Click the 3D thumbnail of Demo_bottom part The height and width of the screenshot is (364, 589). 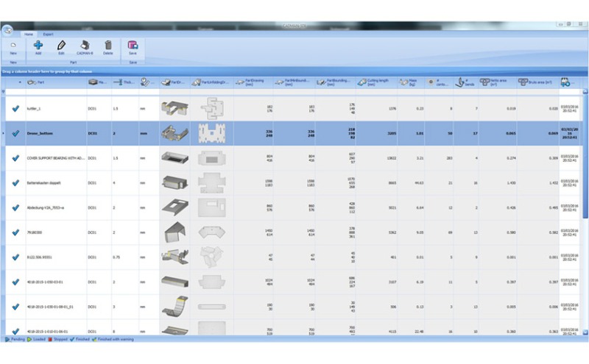[x=174, y=133]
